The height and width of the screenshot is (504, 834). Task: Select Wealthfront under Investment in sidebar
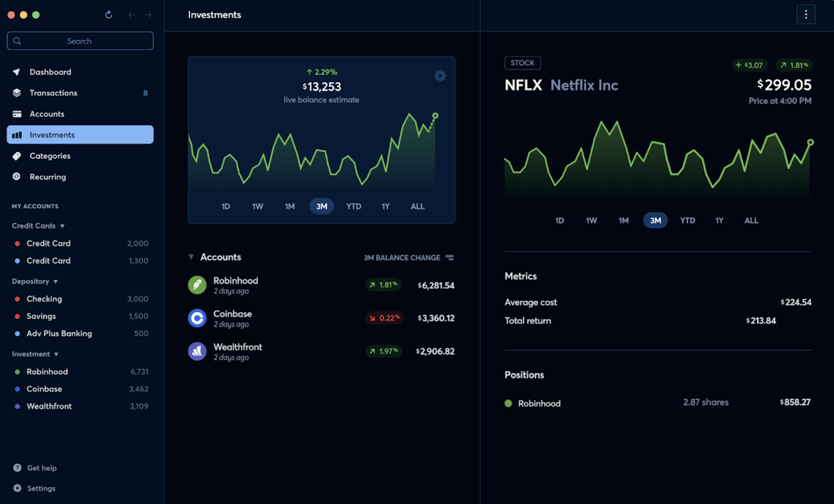(81, 406)
